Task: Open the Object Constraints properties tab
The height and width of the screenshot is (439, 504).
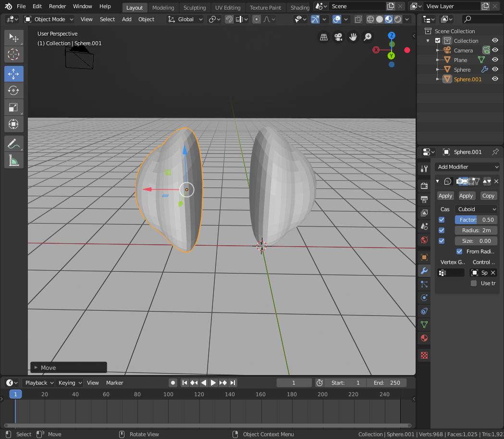Action: point(424,311)
